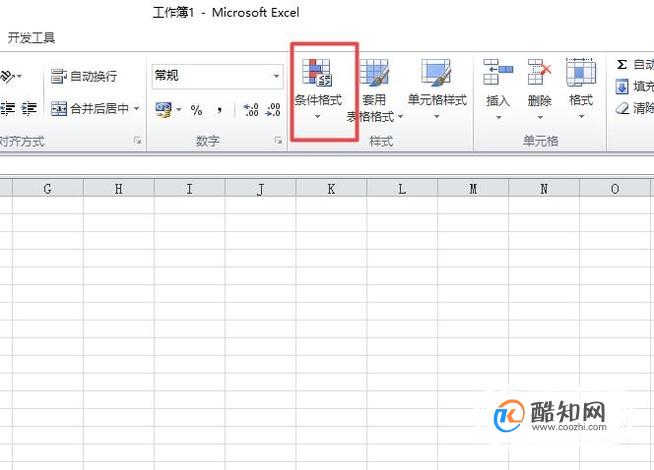Open the Developer (开发工具) tab
The width and height of the screenshot is (654, 470).
point(31,38)
